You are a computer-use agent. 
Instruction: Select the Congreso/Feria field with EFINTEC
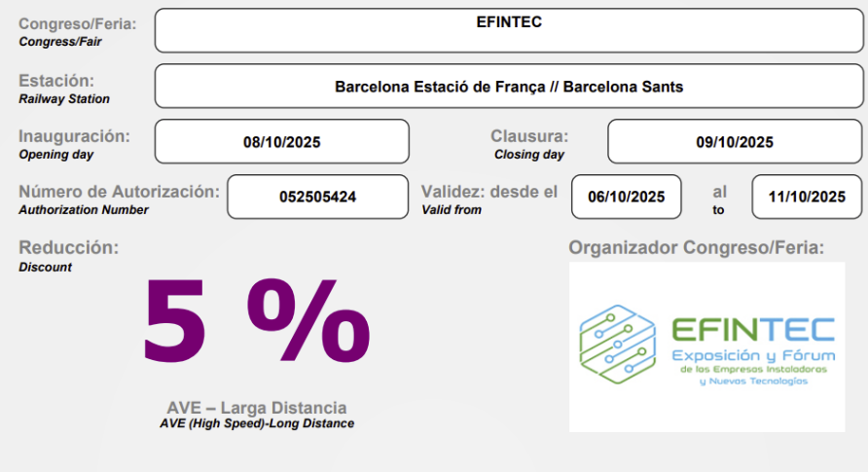[x=509, y=30]
